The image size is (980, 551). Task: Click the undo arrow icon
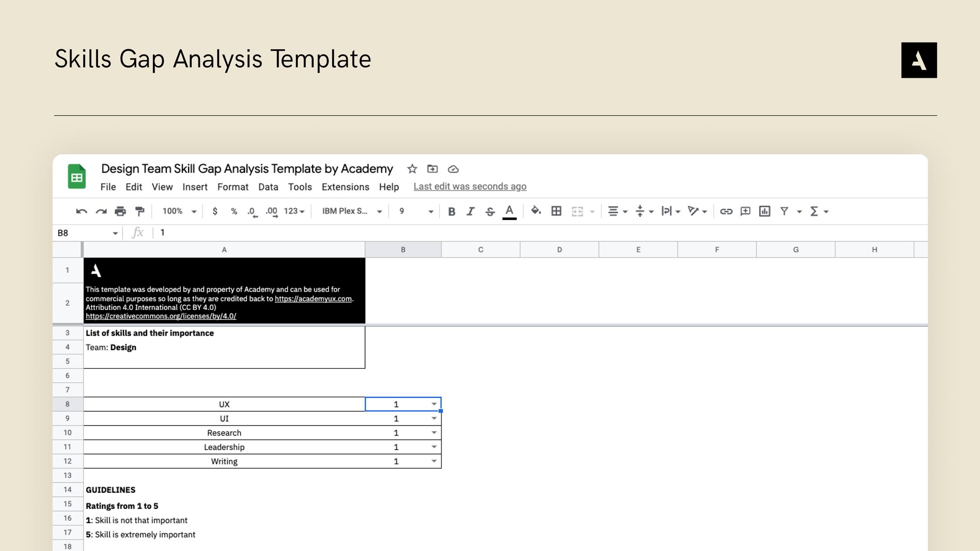pos(81,211)
